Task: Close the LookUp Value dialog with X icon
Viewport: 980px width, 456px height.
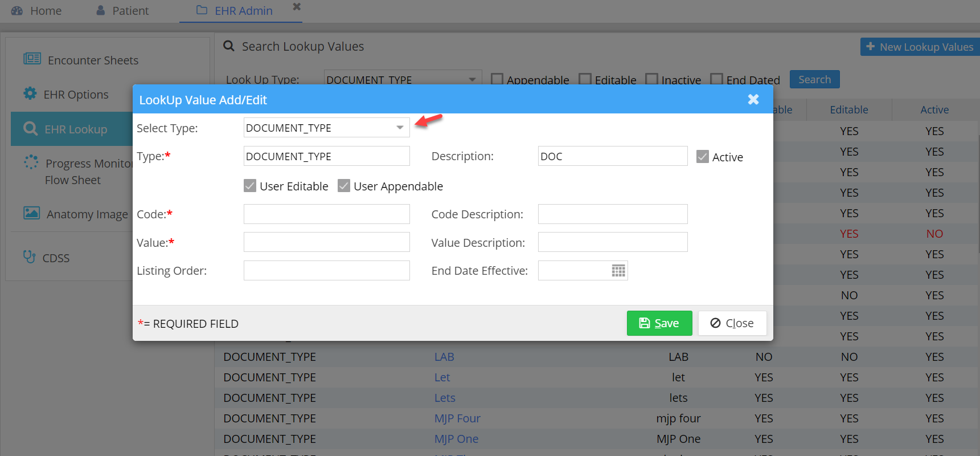Action: [x=753, y=100]
